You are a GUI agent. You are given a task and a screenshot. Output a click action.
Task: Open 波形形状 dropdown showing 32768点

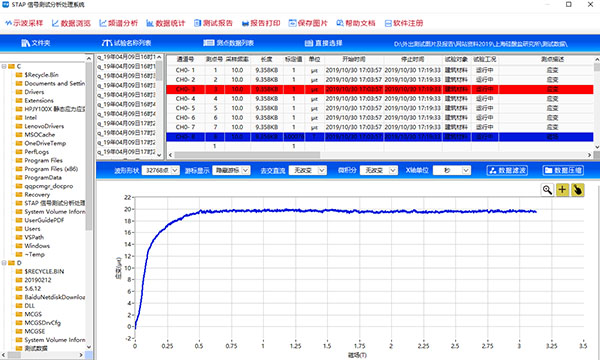tap(160, 170)
